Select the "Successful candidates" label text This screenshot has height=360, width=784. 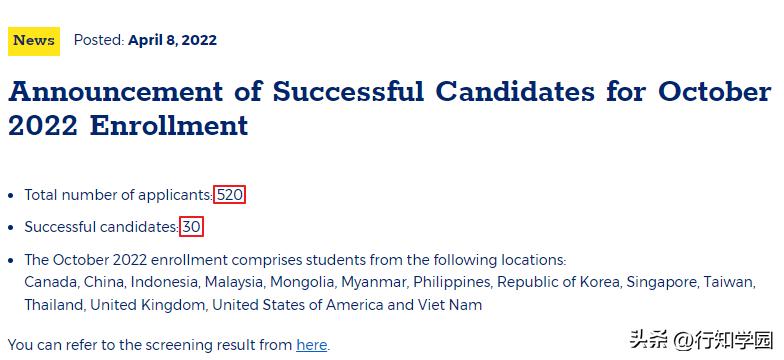coord(100,228)
